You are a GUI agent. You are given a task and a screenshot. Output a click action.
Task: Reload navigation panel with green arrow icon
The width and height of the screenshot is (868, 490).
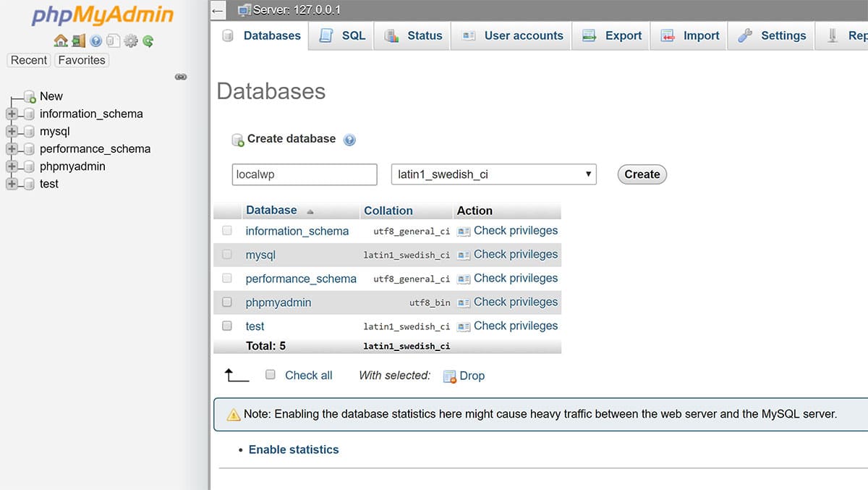click(x=148, y=41)
